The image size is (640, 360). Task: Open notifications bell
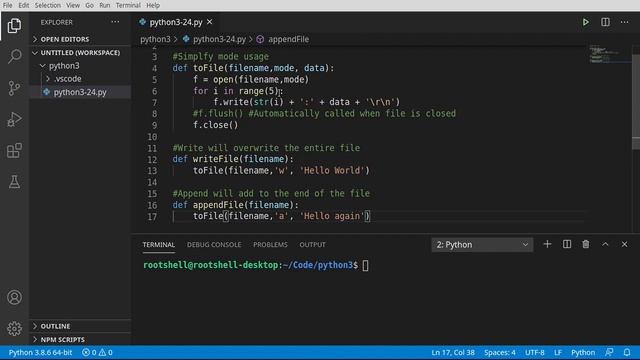pyautogui.click(x=627, y=352)
